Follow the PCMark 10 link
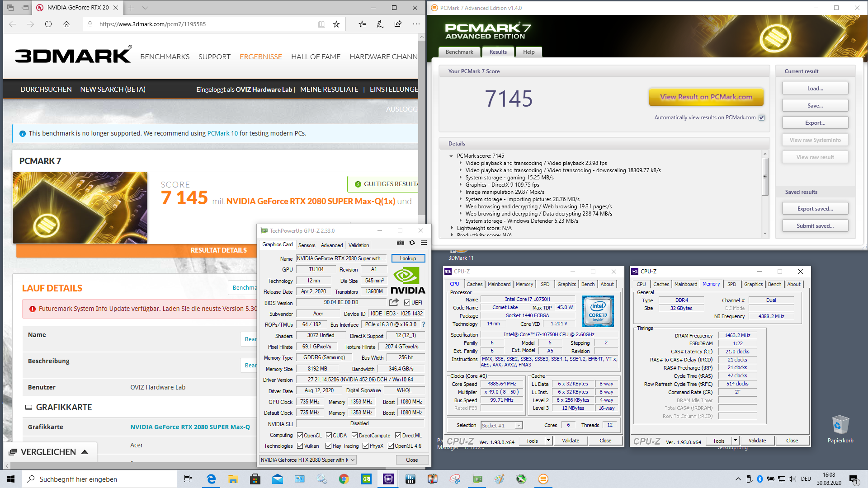Screen dimensions: 868x488 (222, 133)
